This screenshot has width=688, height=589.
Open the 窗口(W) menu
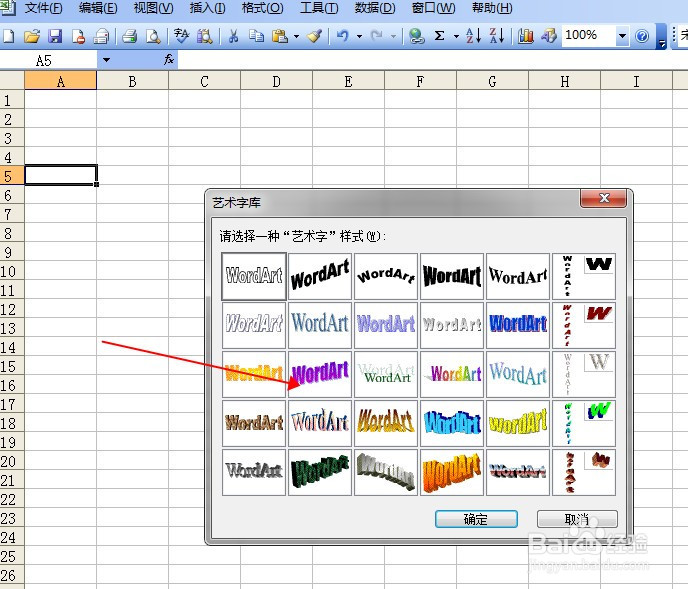point(434,8)
